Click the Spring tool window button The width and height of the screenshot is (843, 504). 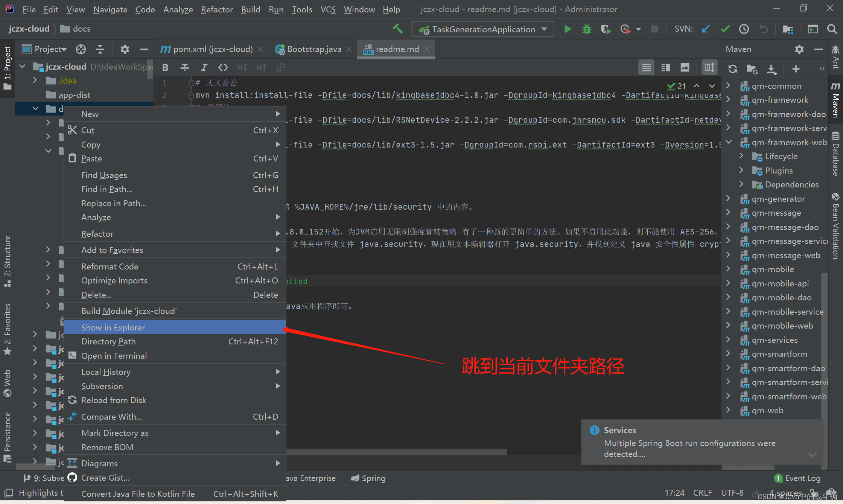[x=368, y=478]
